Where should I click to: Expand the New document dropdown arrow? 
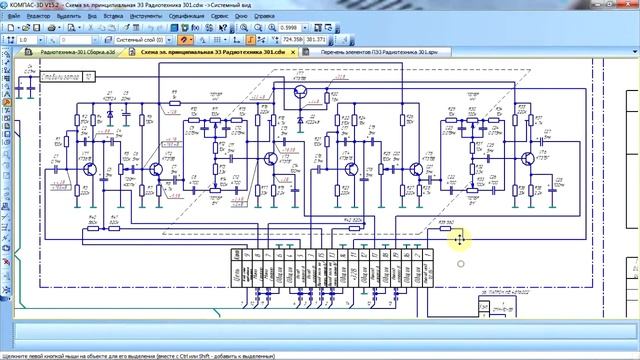pos(18,28)
